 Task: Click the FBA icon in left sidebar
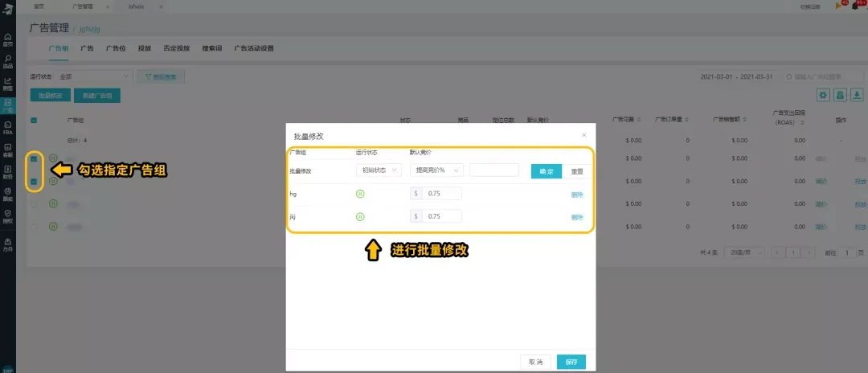tap(8, 127)
